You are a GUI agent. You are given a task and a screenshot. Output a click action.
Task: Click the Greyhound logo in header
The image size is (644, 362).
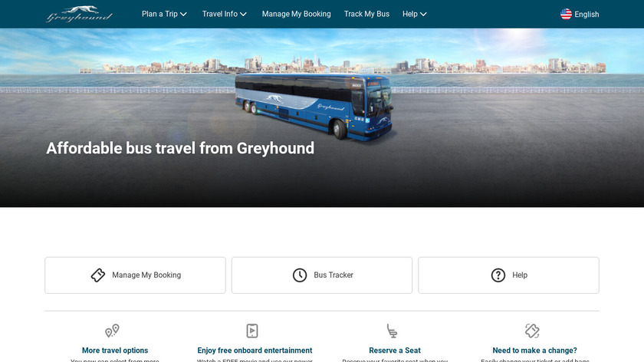(79, 14)
